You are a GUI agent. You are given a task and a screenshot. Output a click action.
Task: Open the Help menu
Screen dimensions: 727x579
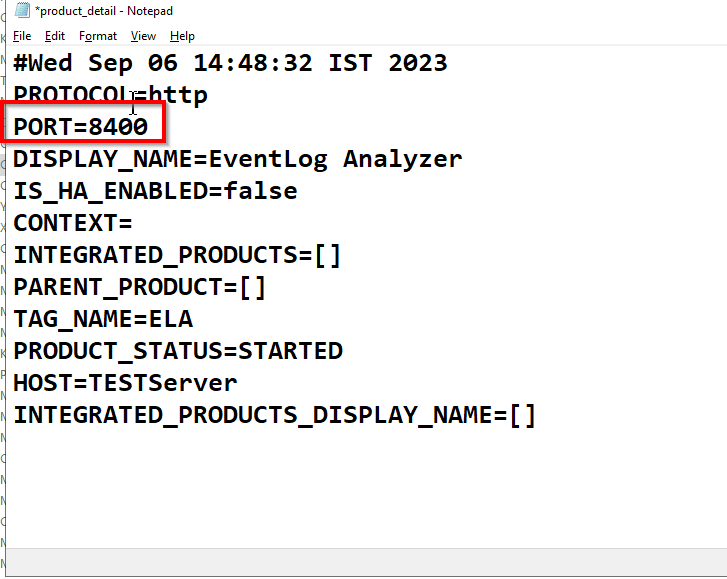point(182,36)
